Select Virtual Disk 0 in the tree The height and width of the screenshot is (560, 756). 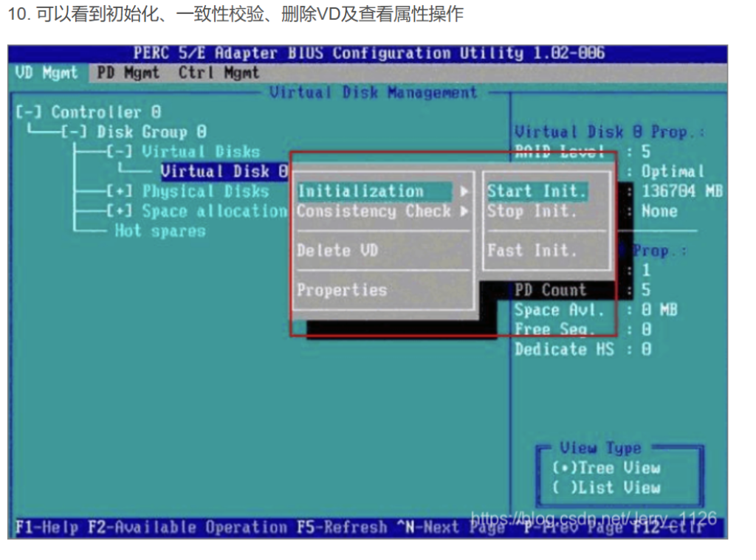(x=224, y=172)
